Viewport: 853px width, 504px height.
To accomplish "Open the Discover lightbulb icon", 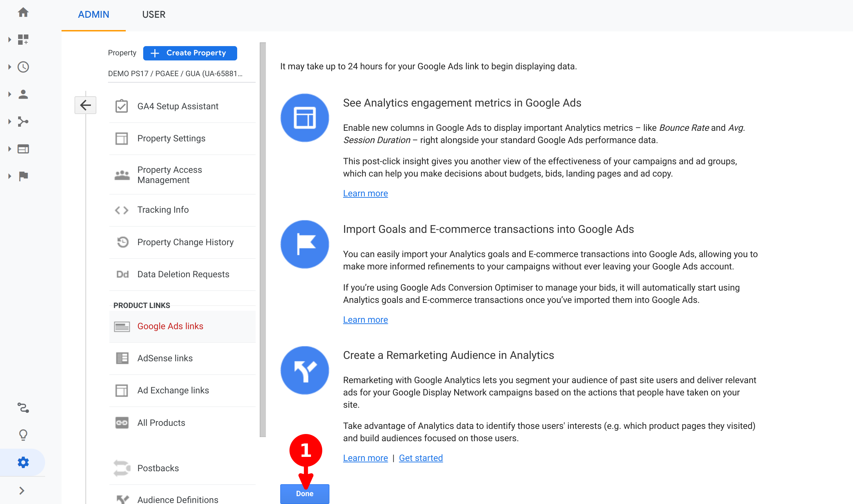I will coord(23,435).
